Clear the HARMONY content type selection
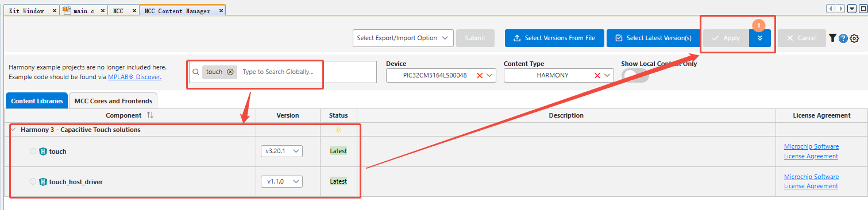The height and width of the screenshot is (210, 868). (x=597, y=75)
